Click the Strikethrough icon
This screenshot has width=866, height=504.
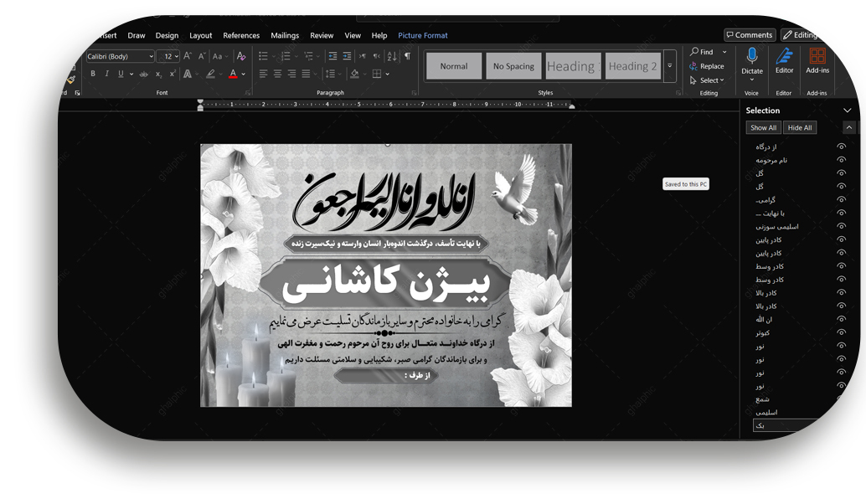point(143,74)
